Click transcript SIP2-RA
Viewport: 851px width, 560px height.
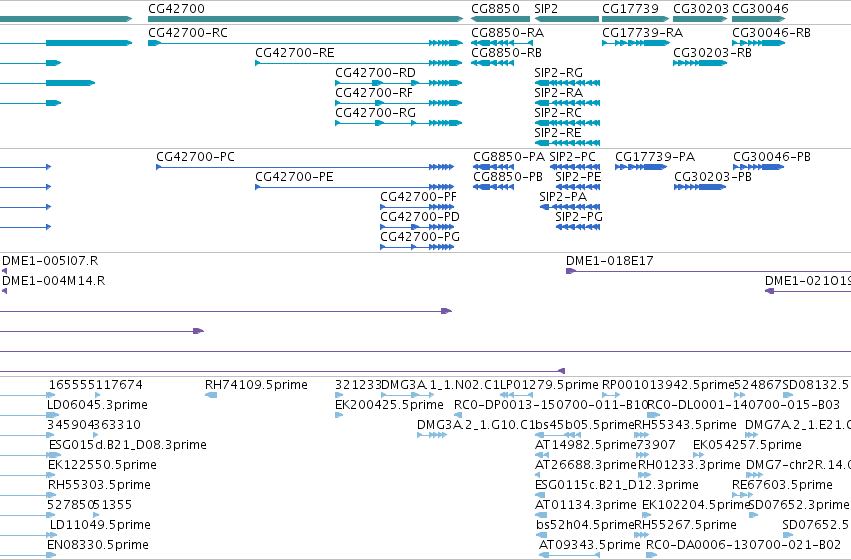[558, 93]
